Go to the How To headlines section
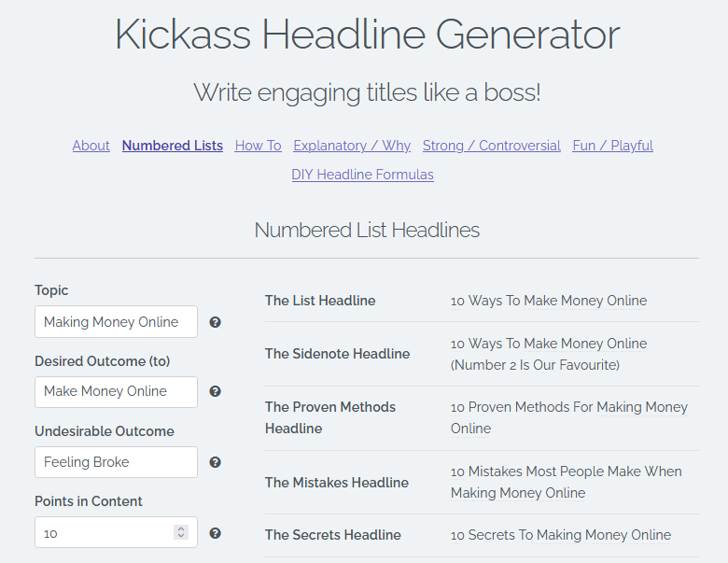 click(259, 146)
